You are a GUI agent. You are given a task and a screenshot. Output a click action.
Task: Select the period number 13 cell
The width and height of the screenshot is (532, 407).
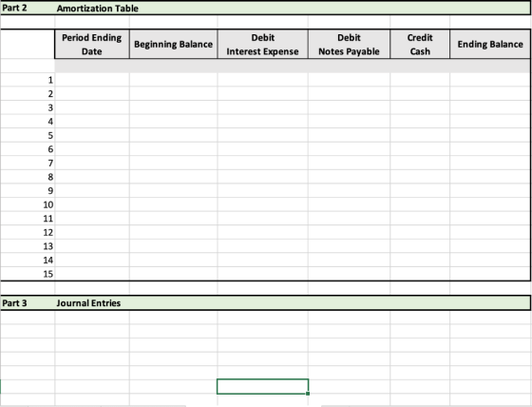(28, 246)
